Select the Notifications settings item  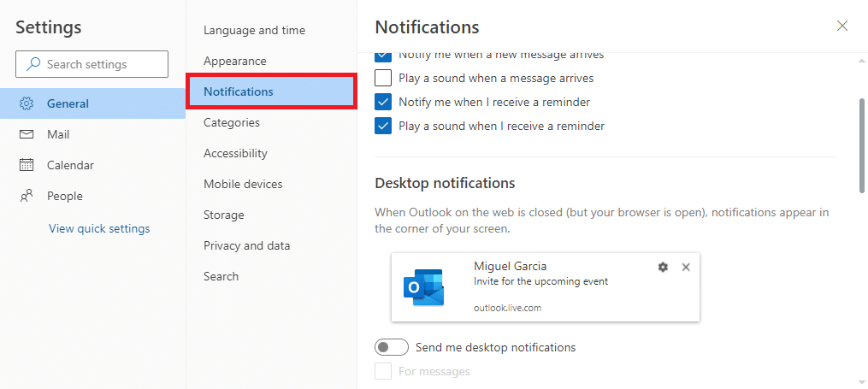click(271, 91)
